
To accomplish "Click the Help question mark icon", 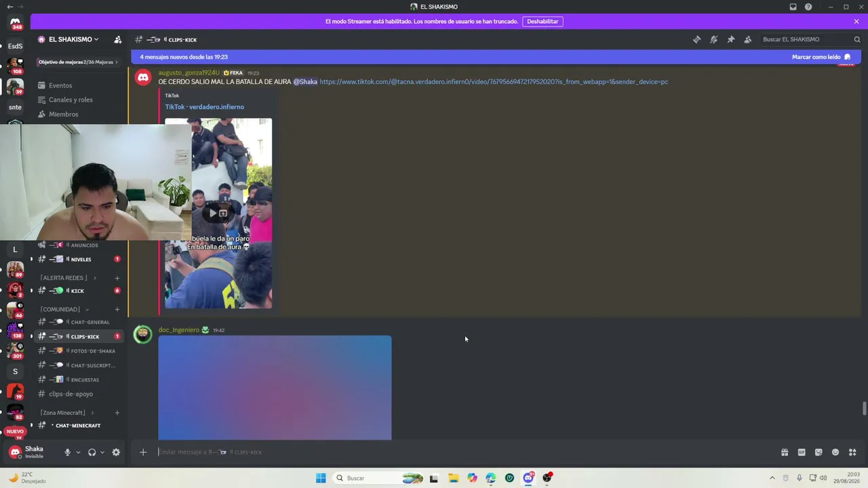I will (x=808, y=7).
